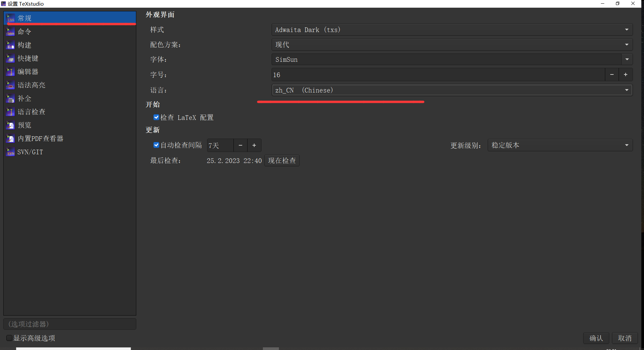The image size is (644, 350).
Task: Click the 现在检查 button
Action: click(282, 161)
